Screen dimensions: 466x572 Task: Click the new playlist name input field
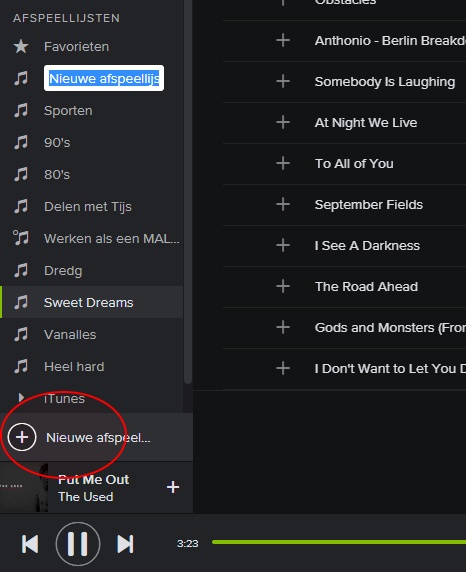click(104, 78)
